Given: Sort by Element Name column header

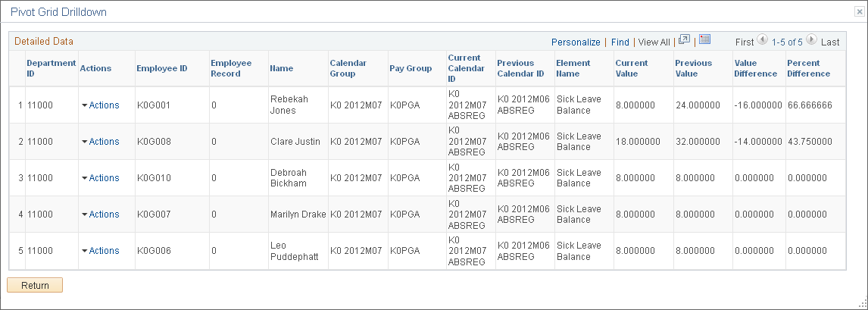Looking at the screenshot, I should pos(573,68).
